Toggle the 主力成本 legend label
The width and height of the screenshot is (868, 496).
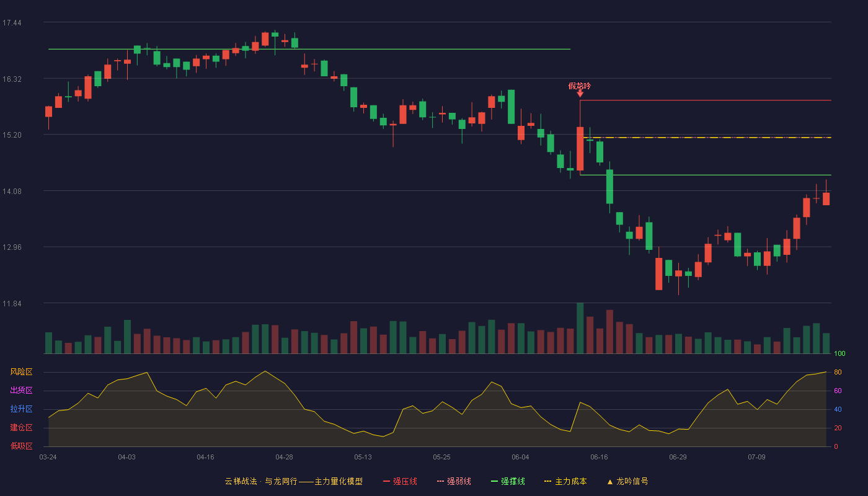tap(570, 482)
